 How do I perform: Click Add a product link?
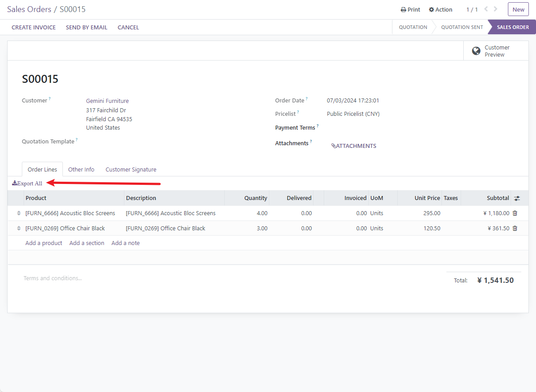tap(44, 243)
